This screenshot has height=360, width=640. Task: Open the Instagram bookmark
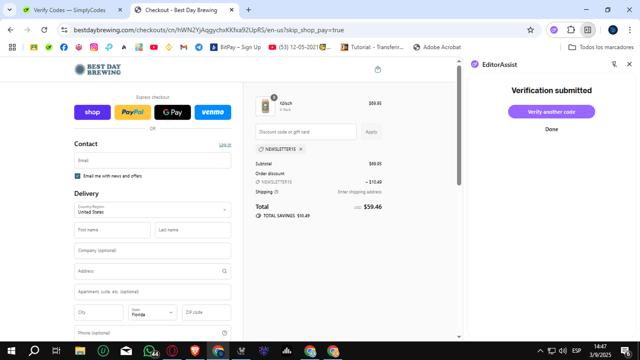[94, 47]
